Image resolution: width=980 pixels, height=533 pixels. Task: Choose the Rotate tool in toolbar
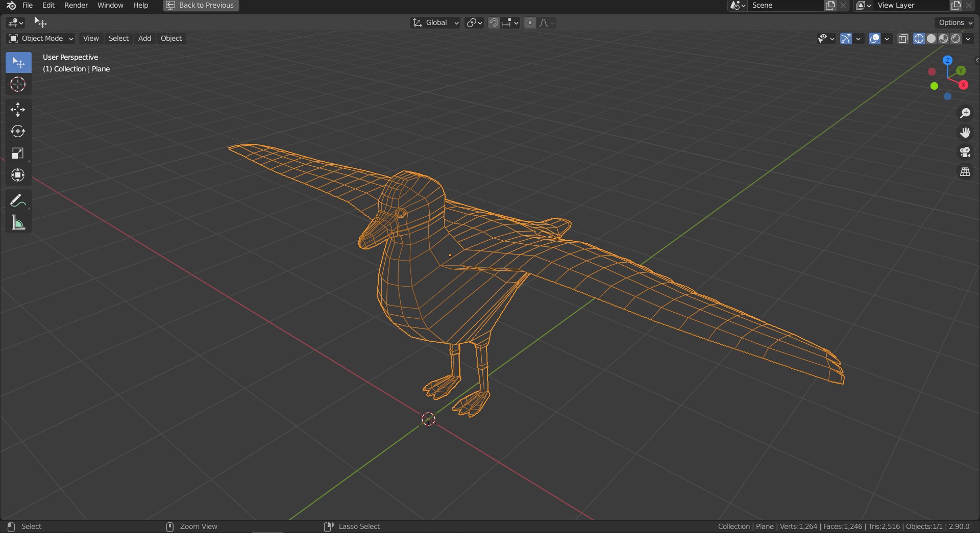18,132
